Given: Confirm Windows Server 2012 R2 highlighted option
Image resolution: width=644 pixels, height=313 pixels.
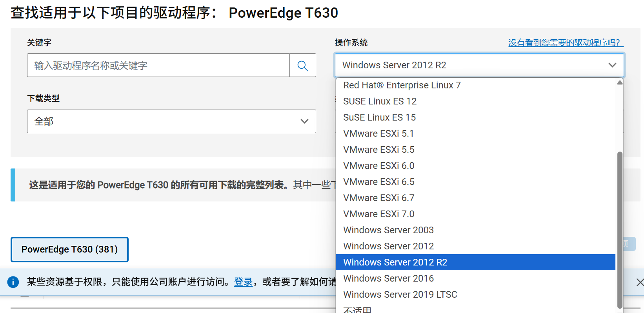Looking at the screenshot, I should 395,262.
